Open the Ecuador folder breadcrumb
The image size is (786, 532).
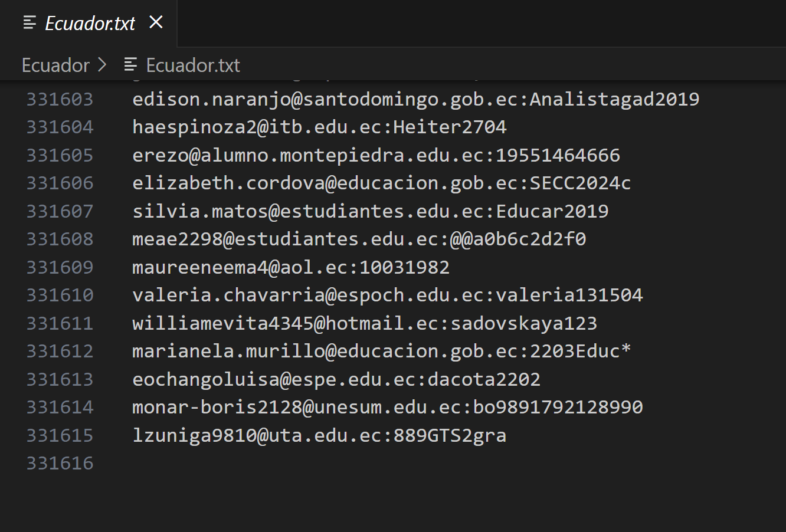(x=55, y=65)
